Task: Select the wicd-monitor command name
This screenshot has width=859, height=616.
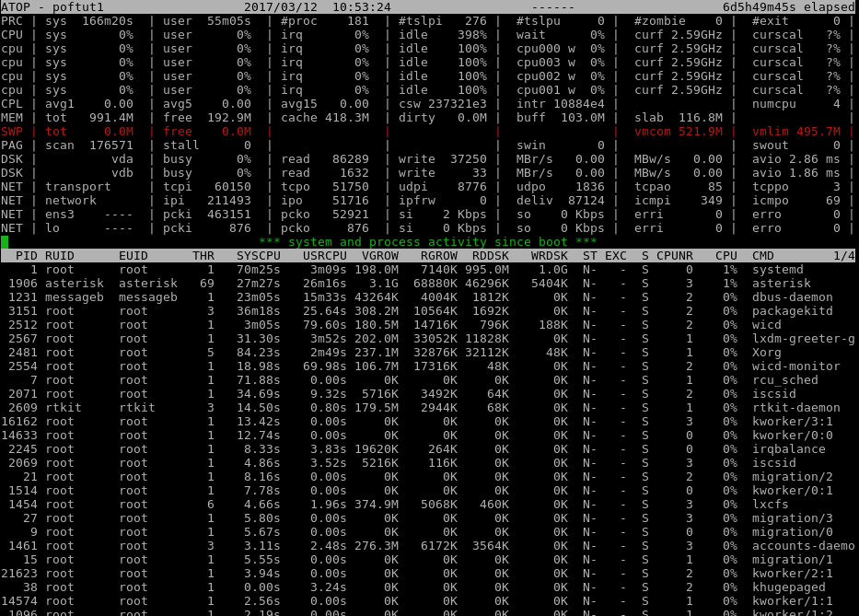Action: click(x=796, y=366)
